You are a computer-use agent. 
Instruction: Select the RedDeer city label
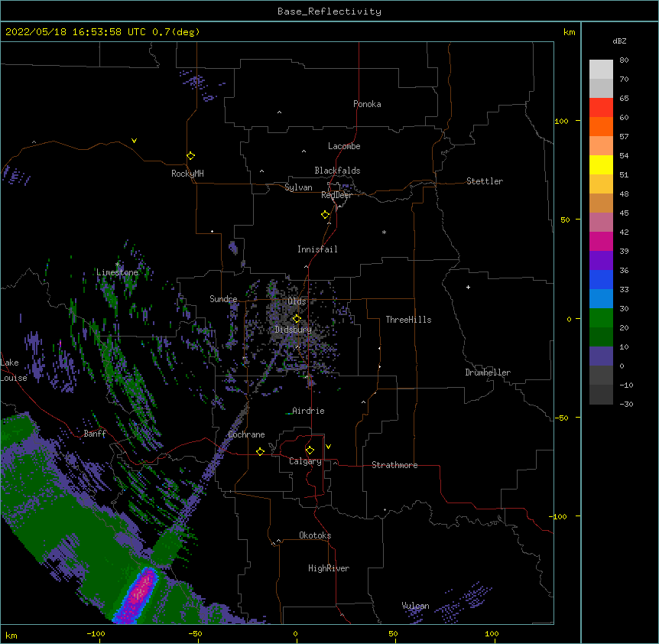tap(336, 195)
